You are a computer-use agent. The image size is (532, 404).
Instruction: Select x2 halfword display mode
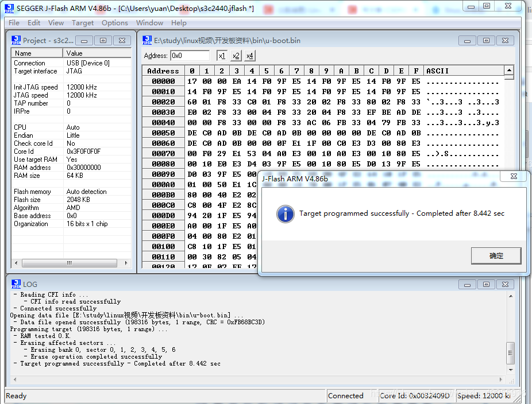tap(236, 56)
